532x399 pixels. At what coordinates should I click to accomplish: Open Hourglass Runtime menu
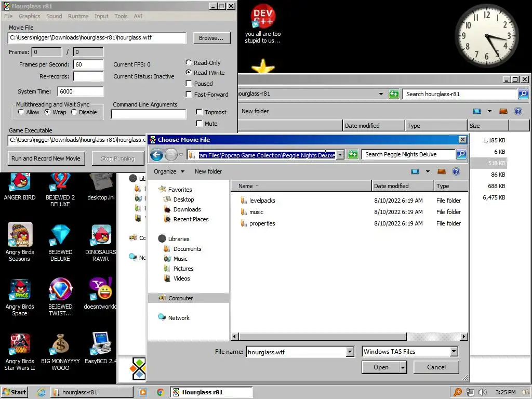point(78,16)
